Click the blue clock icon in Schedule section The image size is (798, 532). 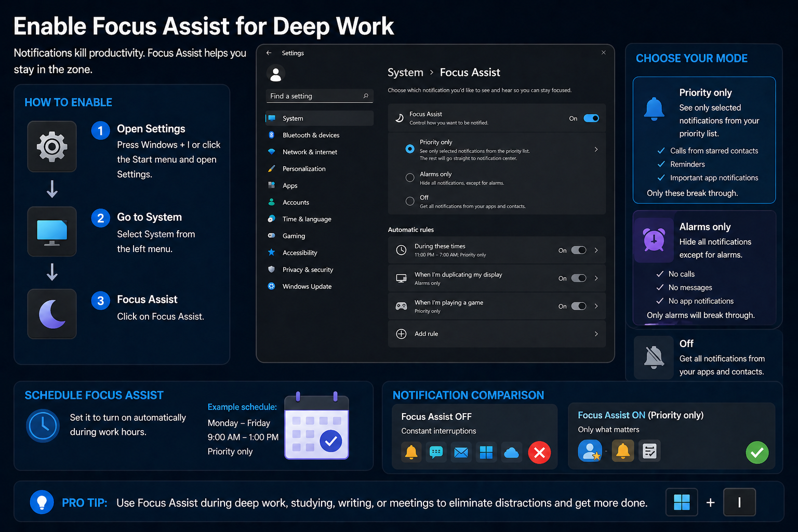(x=43, y=426)
